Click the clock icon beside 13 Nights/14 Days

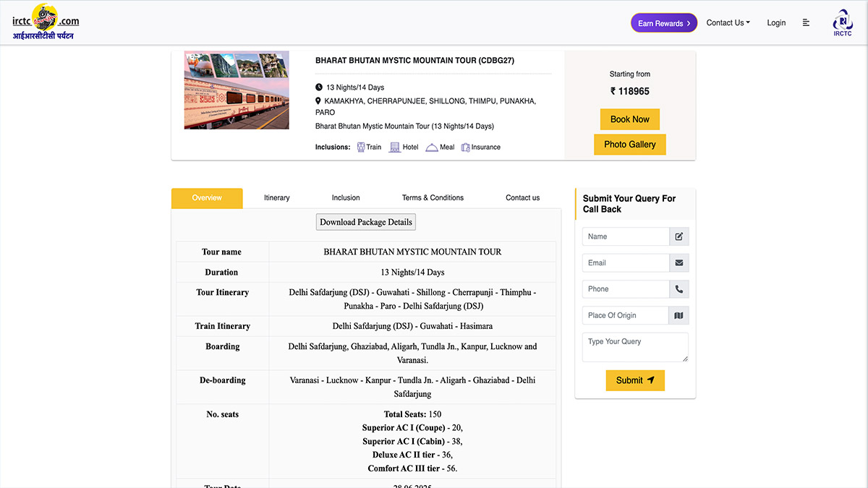coord(319,87)
